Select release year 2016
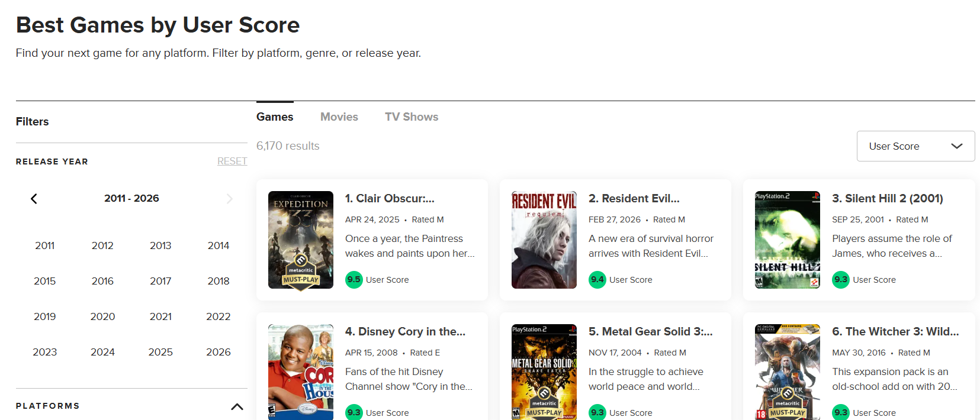 click(102, 281)
